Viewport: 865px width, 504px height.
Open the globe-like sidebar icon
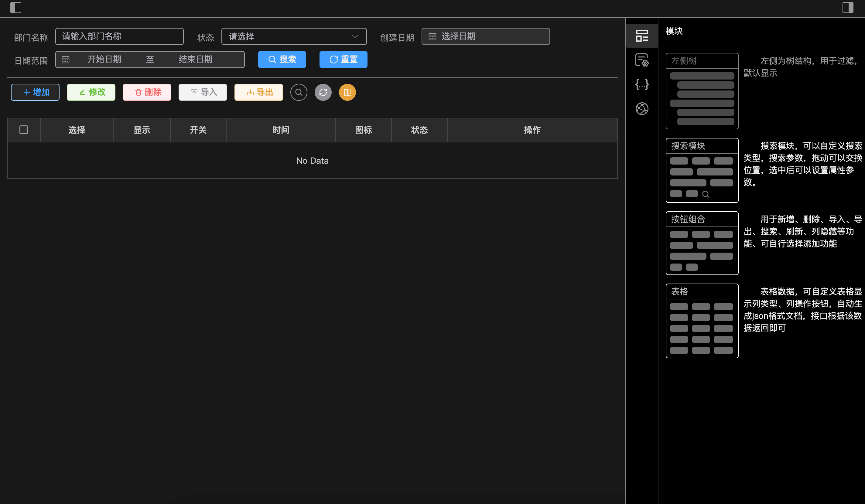(x=641, y=109)
